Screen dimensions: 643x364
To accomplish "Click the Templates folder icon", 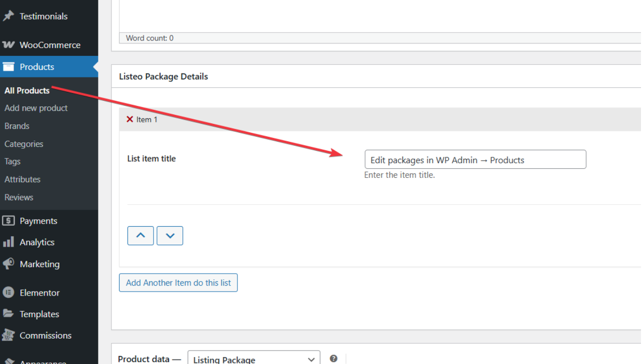I will pos(8,314).
